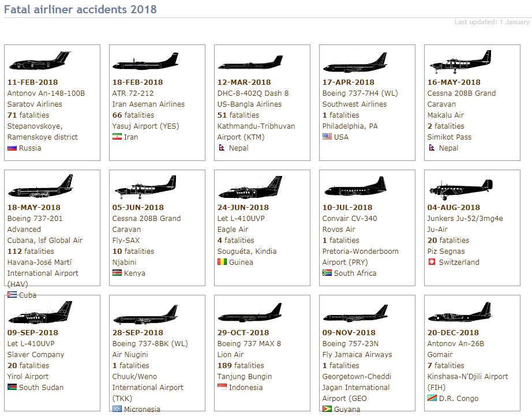Click the Kenya flag icon
The height and width of the screenshot is (420, 532).
(117, 273)
